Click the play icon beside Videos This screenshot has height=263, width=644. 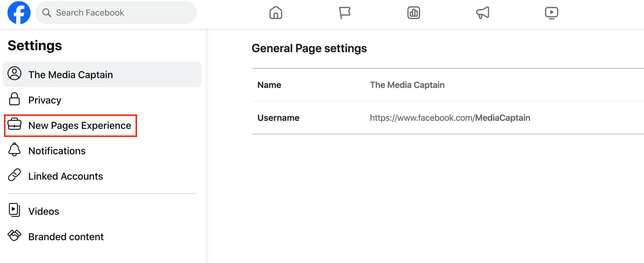pyautogui.click(x=14, y=210)
